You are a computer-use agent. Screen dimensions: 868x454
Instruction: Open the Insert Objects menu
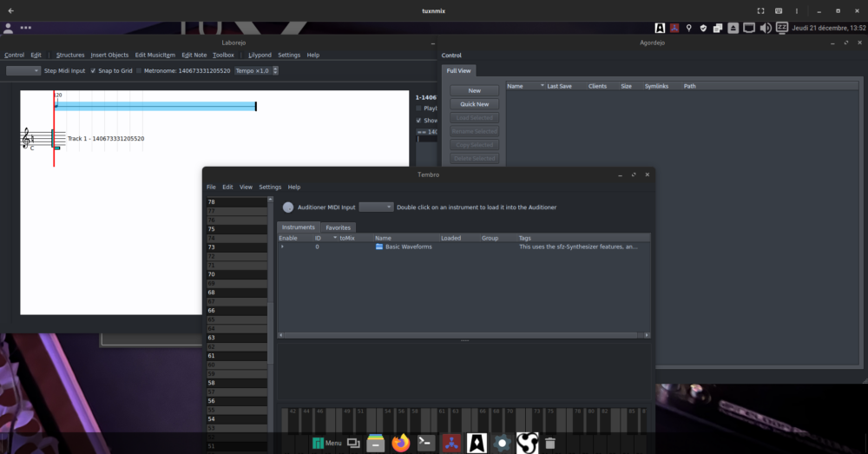tap(109, 55)
